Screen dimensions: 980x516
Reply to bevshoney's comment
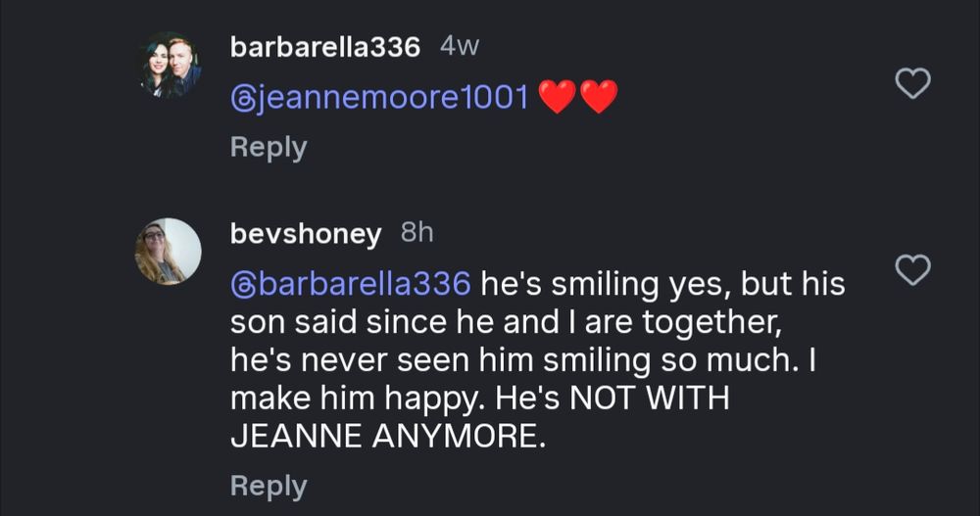pyautogui.click(x=268, y=486)
